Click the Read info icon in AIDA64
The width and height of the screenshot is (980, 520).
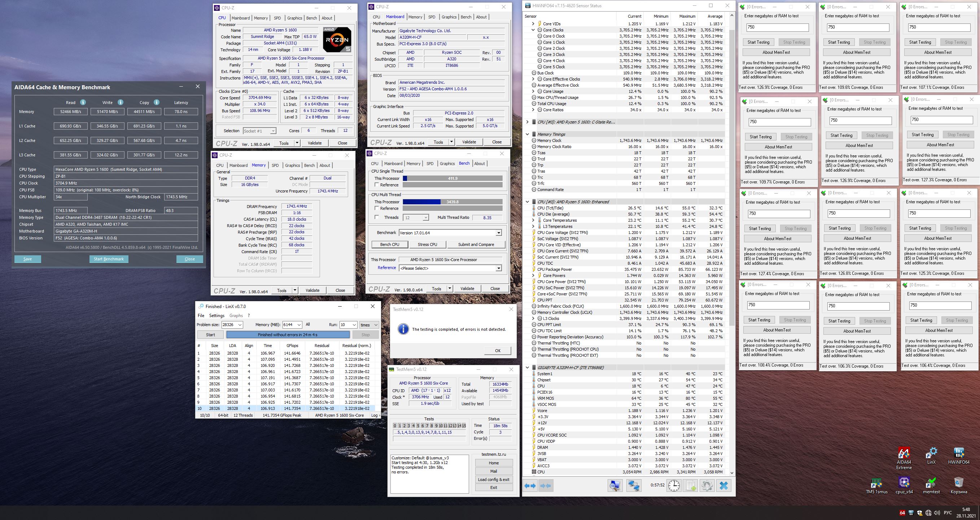click(83, 103)
